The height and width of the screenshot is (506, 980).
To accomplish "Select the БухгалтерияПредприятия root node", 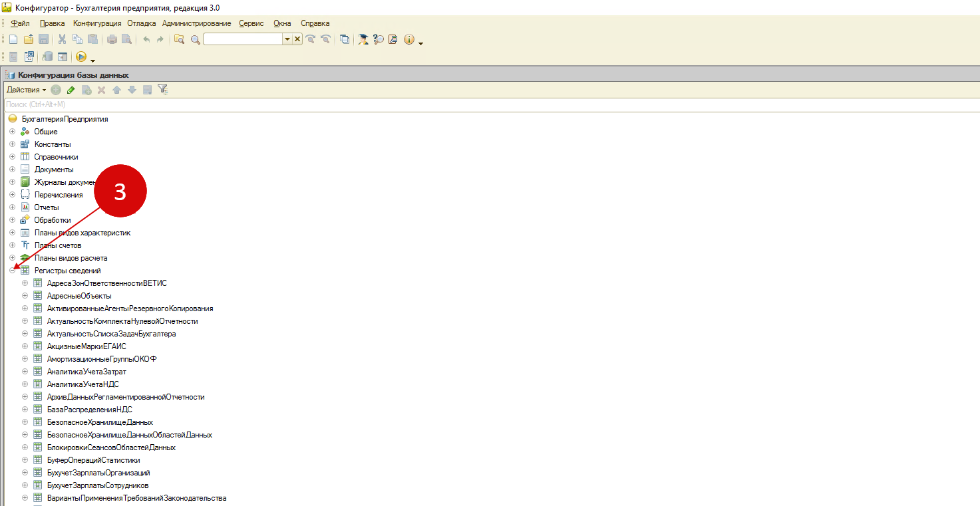I will click(x=65, y=119).
